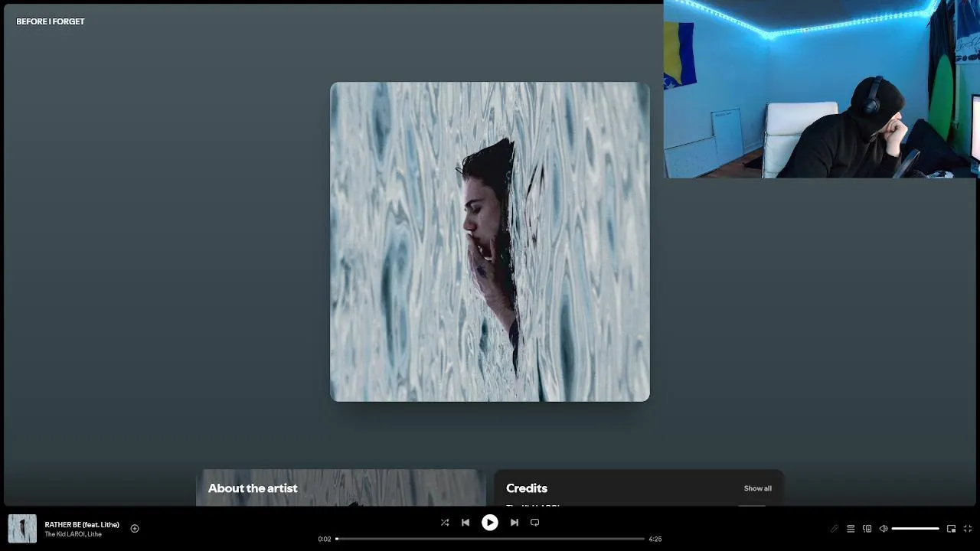The image size is (980, 551).
Task: Open the miniplayer
Action: (x=952, y=529)
